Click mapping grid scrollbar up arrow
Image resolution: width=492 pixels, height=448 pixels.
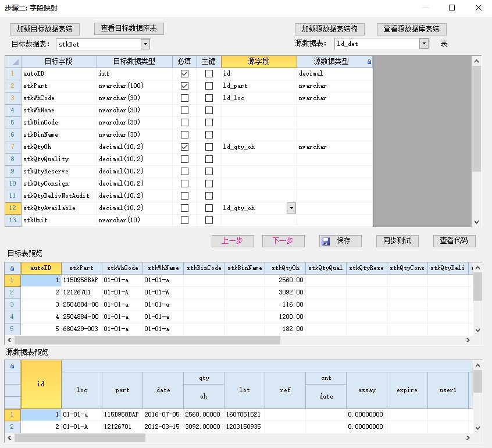pyautogui.click(x=477, y=61)
